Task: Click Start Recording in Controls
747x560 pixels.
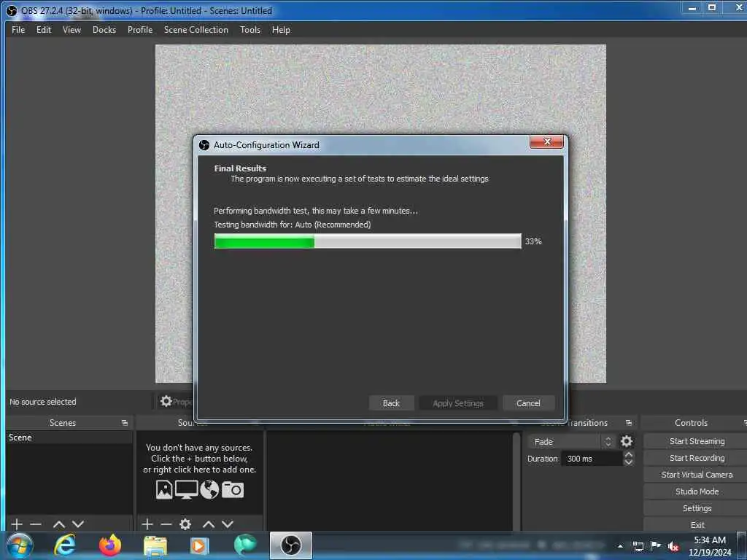Action: click(x=697, y=458)
